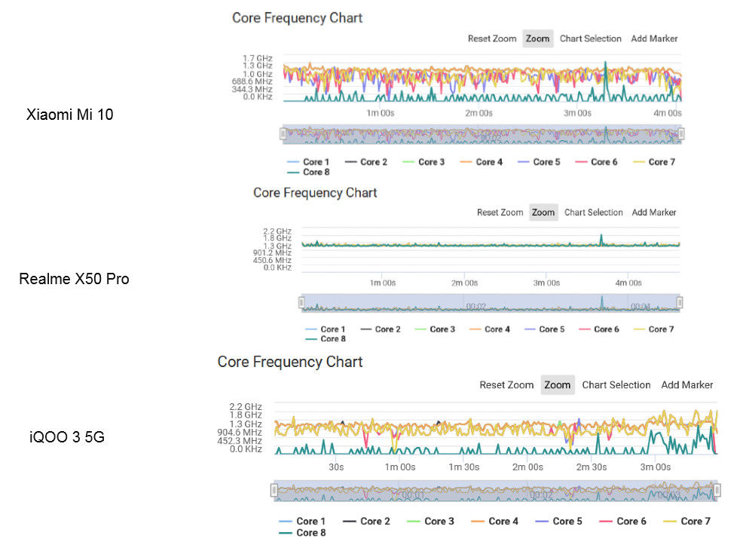
Task: Toggle Core 1 legend in Realme X50 Pro chart
Action: (326, 329)
